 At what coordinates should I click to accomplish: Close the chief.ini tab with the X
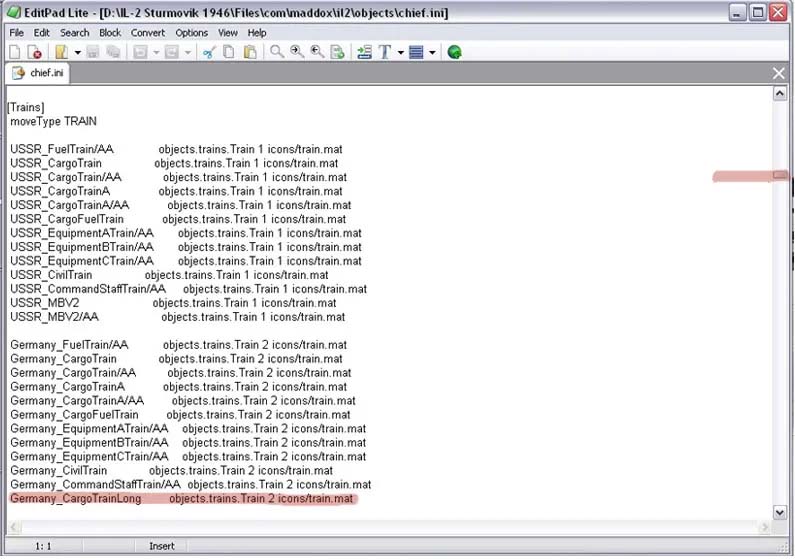tap(779, 73)
